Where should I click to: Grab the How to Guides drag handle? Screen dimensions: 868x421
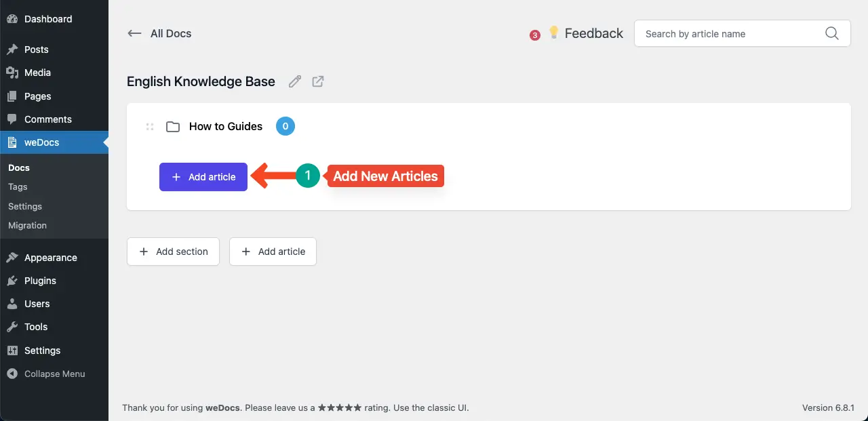tap(150, 126)
